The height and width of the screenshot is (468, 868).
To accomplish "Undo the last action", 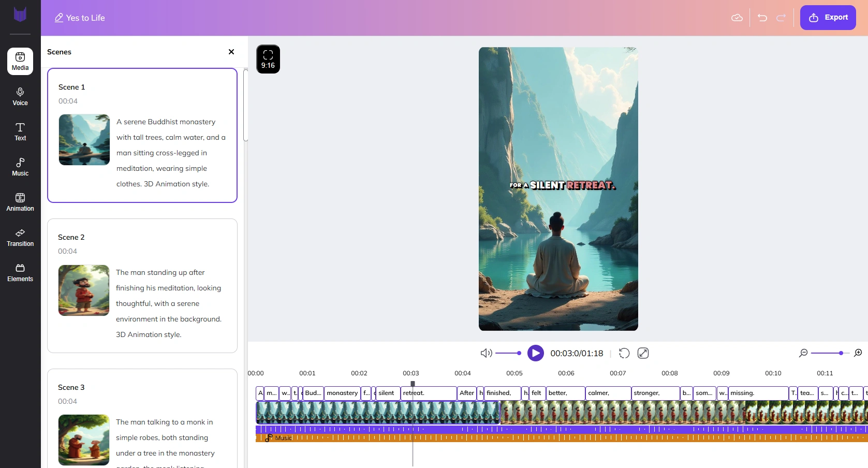I will click(x=762, y=18).
